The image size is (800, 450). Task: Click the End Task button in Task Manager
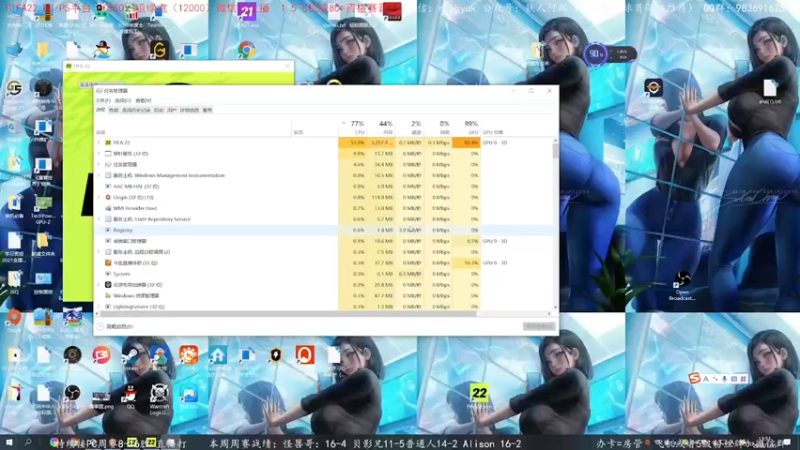(539, 327)
